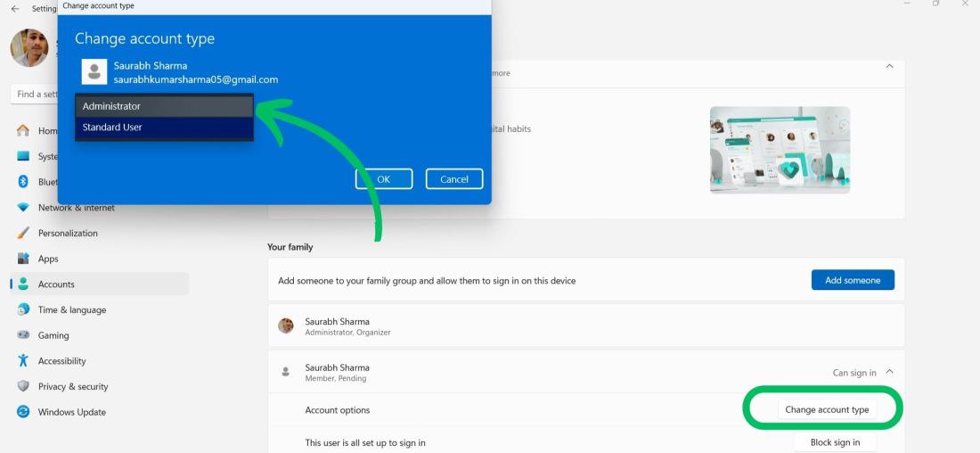The image size is (980, 453).
Task: Click the Accounts person icon
Action: [23, 284]
